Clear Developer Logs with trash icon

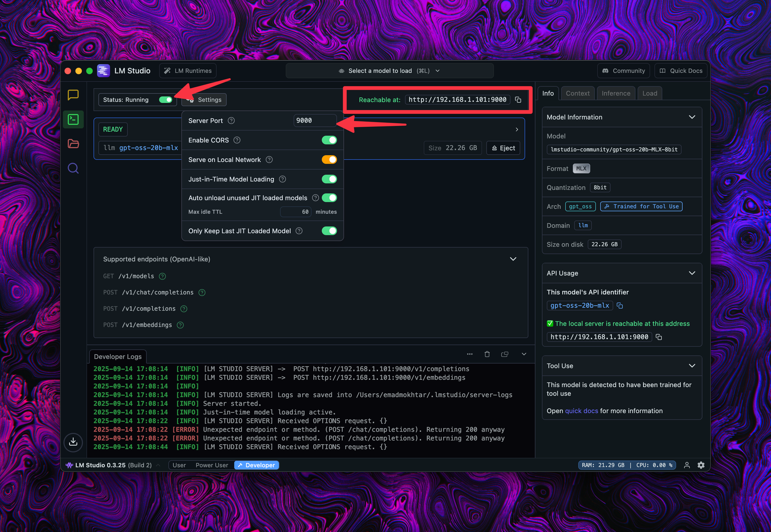pos(487,354)
